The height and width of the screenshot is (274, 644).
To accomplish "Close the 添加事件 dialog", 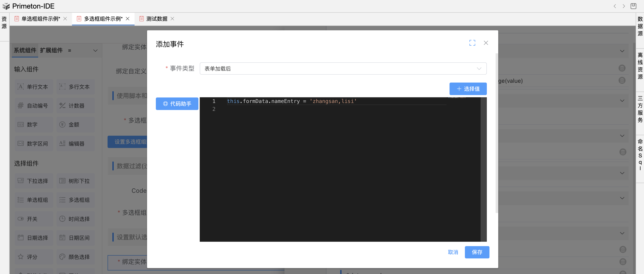I will tap(486, 43).
